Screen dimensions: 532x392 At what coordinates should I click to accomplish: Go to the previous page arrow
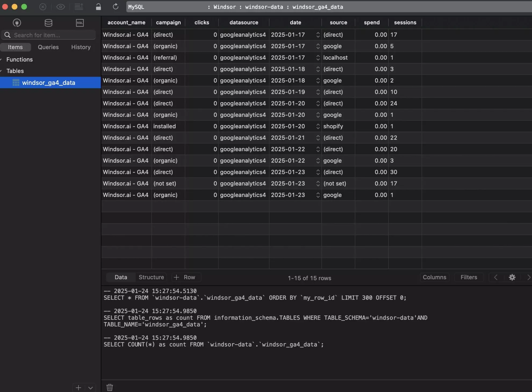[496, 277]
